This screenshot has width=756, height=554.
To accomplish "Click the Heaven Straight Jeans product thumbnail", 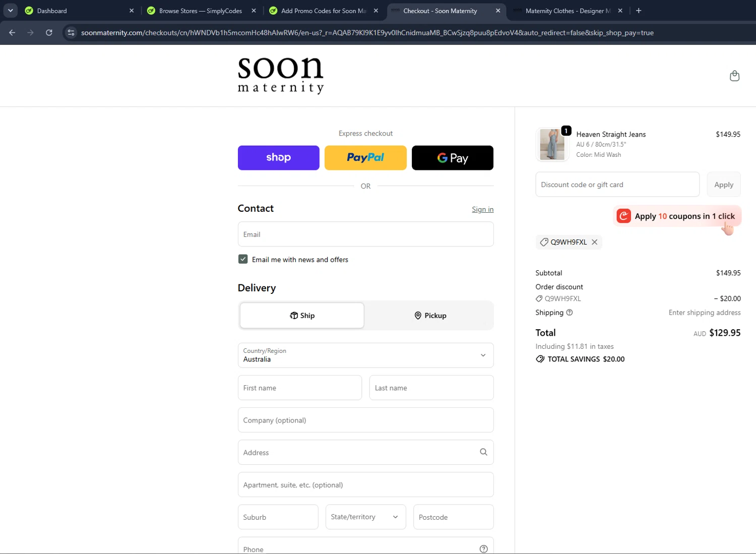I will (x=552, y=144).
